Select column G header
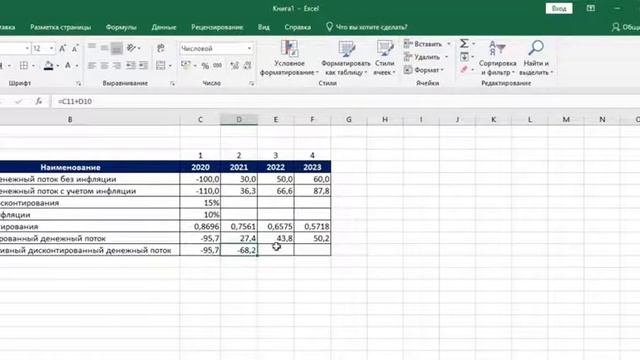 point(349,120)
